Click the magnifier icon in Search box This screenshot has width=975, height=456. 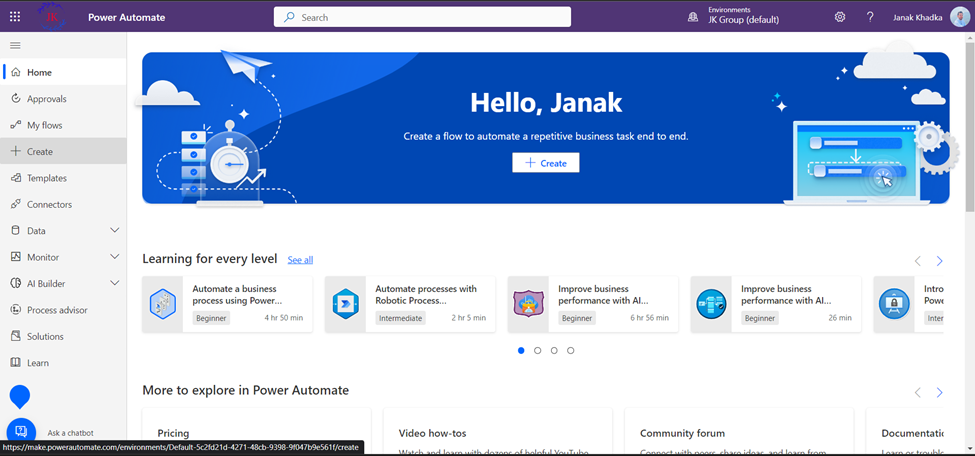click(289, 17)
